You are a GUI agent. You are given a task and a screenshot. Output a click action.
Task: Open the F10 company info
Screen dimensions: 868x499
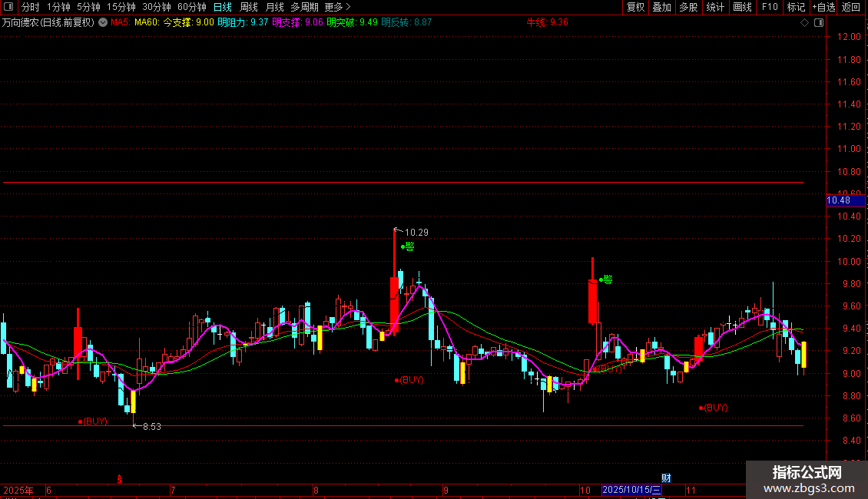770,7
